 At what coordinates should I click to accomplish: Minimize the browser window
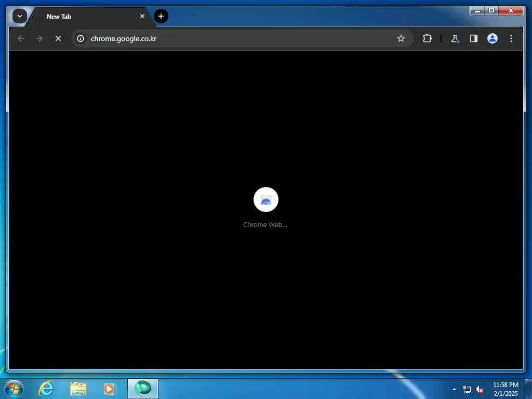click(x=477, y=11)
